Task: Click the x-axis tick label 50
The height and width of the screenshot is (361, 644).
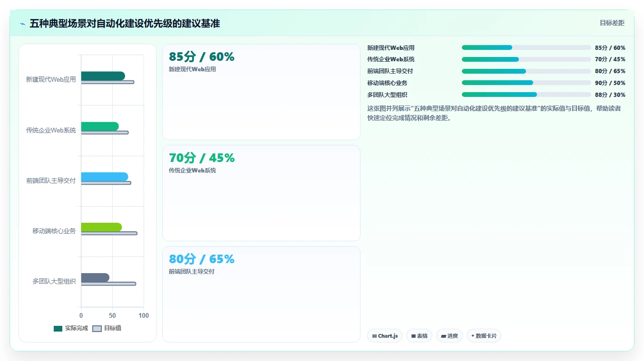Action: coord(112,315)
